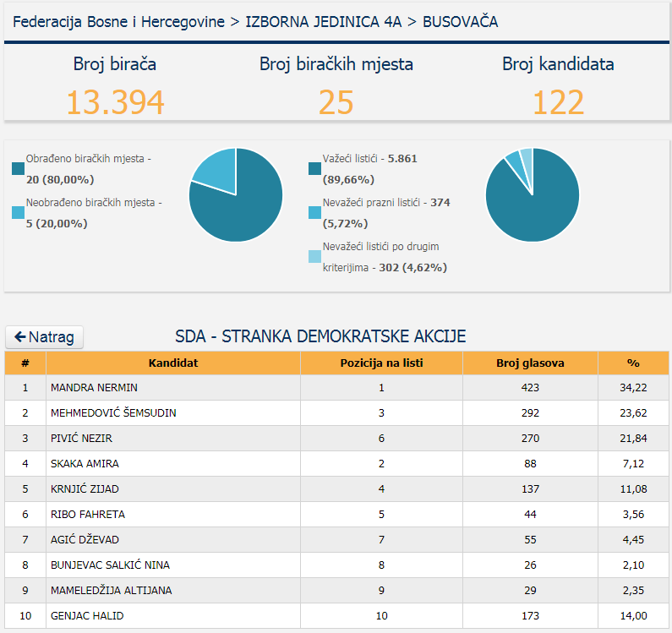Sort by Pozicija na listi header
Image resolution: width=672 pixels, height=633 pixels.
[381, 363]
